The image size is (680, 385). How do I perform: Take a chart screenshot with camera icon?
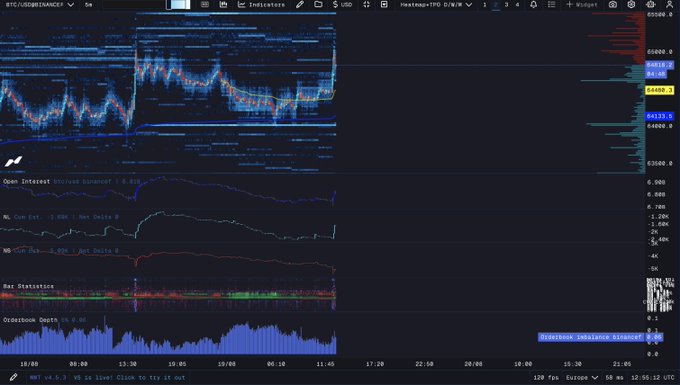point(612,4)
